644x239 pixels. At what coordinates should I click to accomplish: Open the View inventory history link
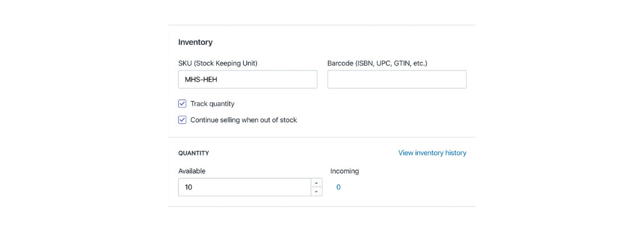432,153
